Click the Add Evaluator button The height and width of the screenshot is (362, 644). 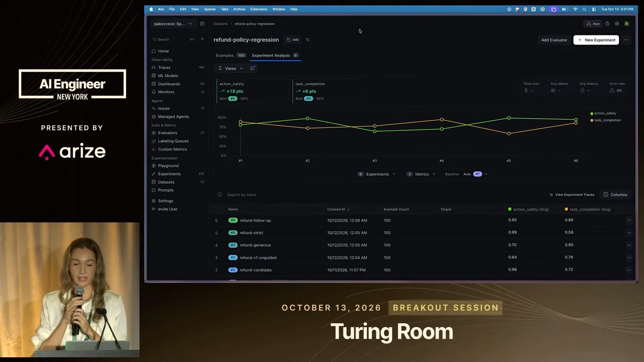click(x=554, y=40)
